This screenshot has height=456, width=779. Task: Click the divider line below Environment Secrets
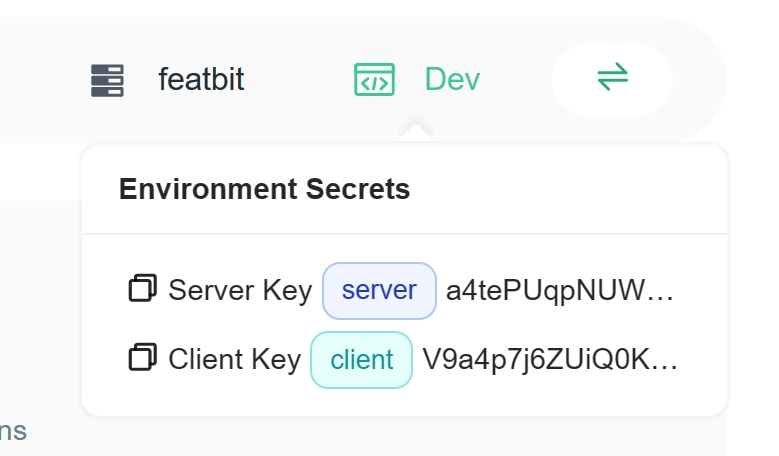[x=404, y=234]
